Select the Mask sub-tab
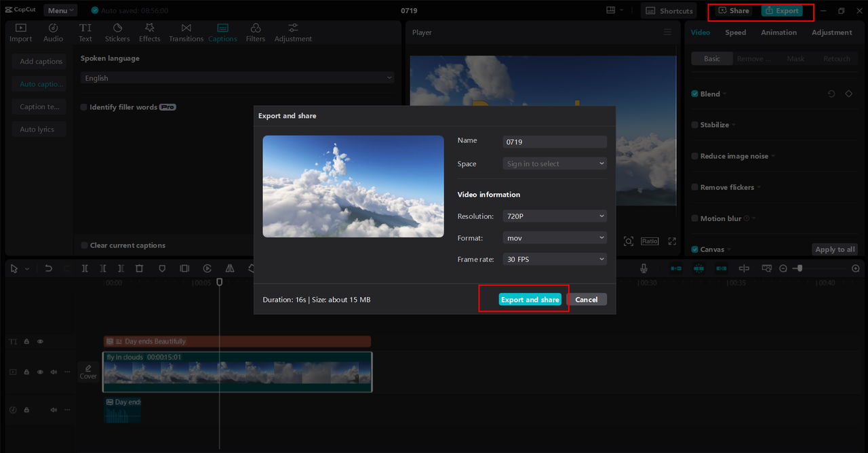The height and width of the screenshot is (453, 868). [795, 59]
